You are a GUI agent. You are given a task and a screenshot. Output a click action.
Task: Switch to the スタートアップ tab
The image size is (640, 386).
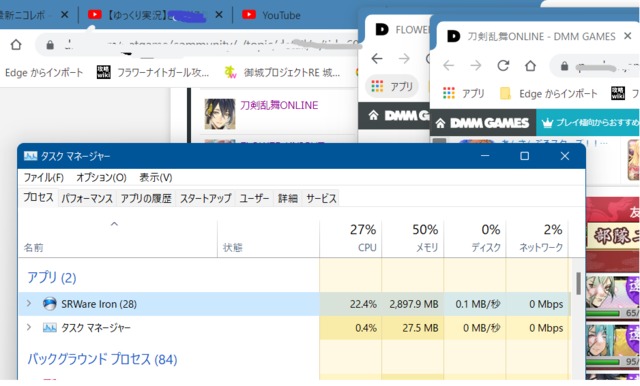tap(205, 198)
